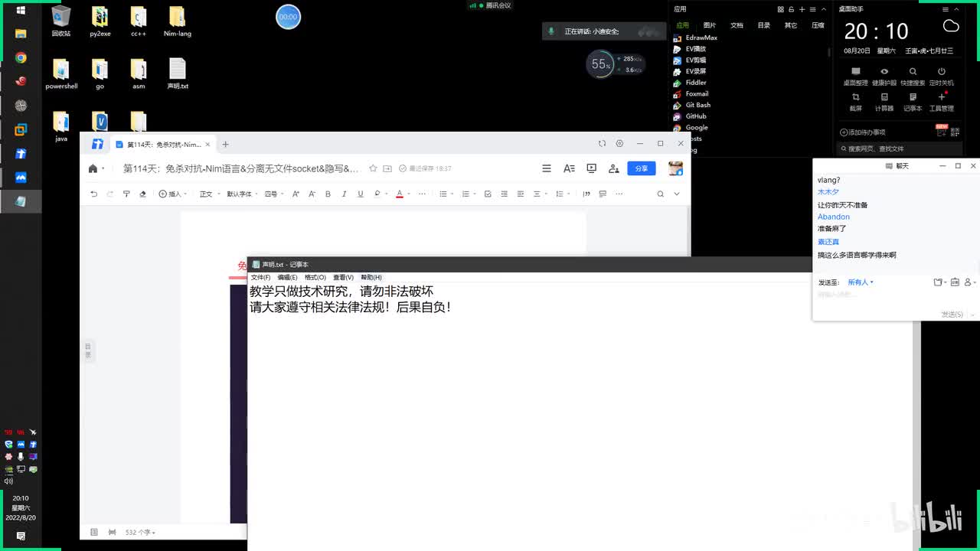Image resolution: width=980 pixels, height=551 pixels.
Task: Click the lock icon in 应用 panel header
Action: coord(791,9)
